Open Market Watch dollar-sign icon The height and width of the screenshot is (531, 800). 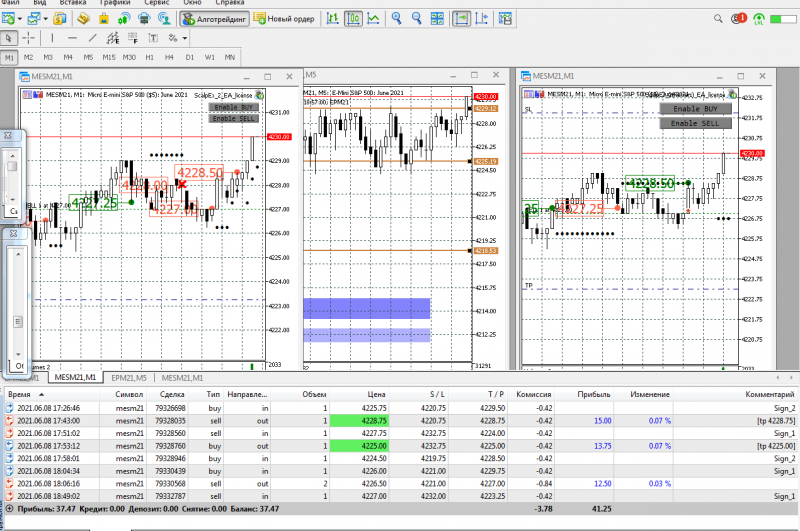click(60, 19)
